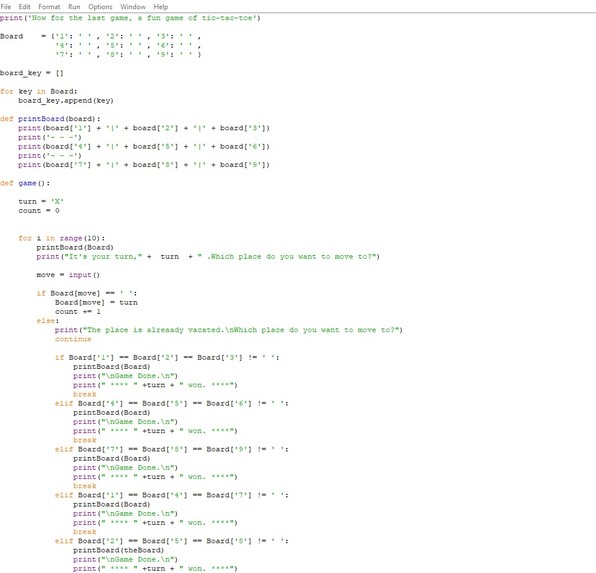
Task: Click elif condition checking Board '4' '5' '6'
Action: [x=171, y=403]
